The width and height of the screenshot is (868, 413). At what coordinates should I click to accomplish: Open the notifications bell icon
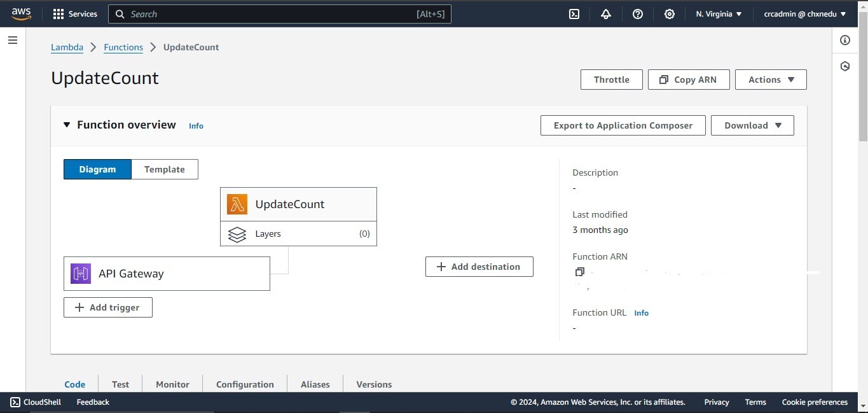606,14
